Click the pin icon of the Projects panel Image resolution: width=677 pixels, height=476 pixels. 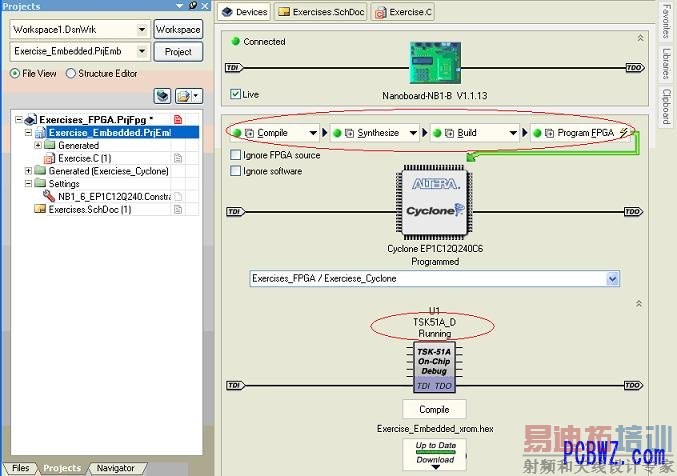point(193,6)
